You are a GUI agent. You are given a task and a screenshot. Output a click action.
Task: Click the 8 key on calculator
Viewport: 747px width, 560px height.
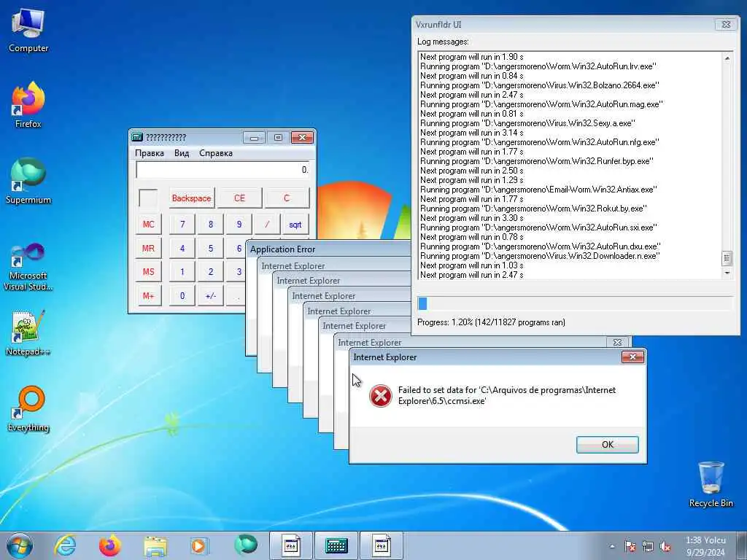click(x=211, y=225)
